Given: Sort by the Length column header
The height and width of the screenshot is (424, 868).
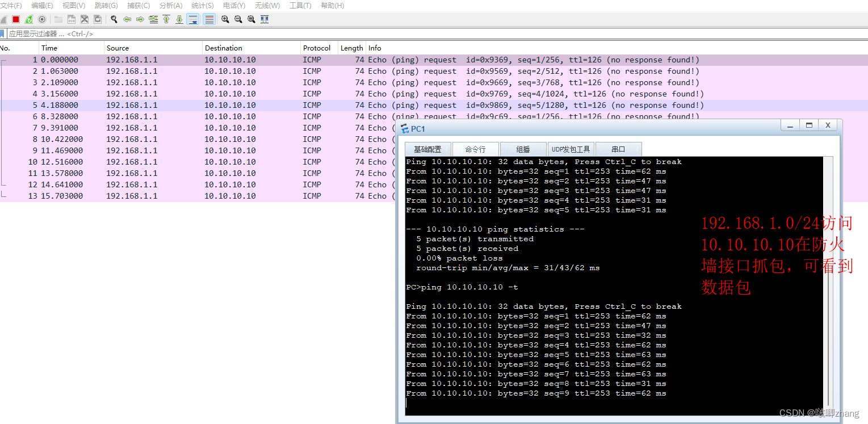Looking at the screenshot, I should [x=352, y=48].
